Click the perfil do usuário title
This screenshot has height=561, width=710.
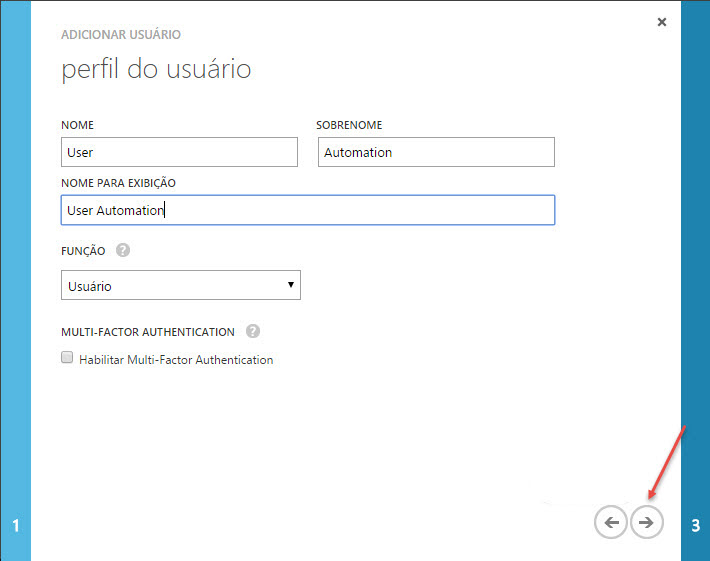pyautogui.click(x=156, y=69)
